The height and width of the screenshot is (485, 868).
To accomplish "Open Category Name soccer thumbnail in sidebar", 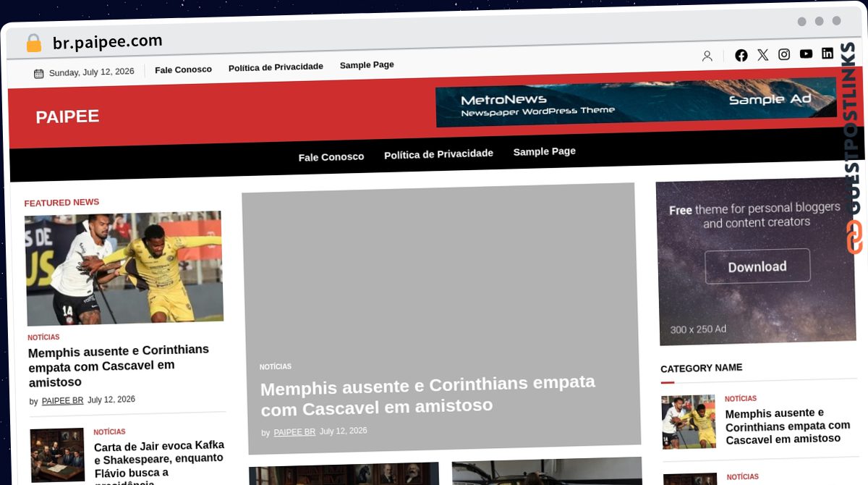I will tap(689, 421).
